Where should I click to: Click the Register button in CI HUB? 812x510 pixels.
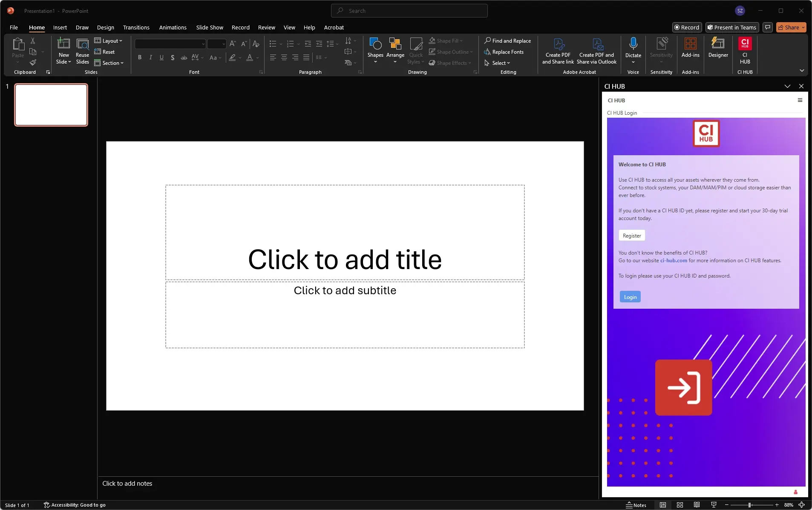coord(631,235)
